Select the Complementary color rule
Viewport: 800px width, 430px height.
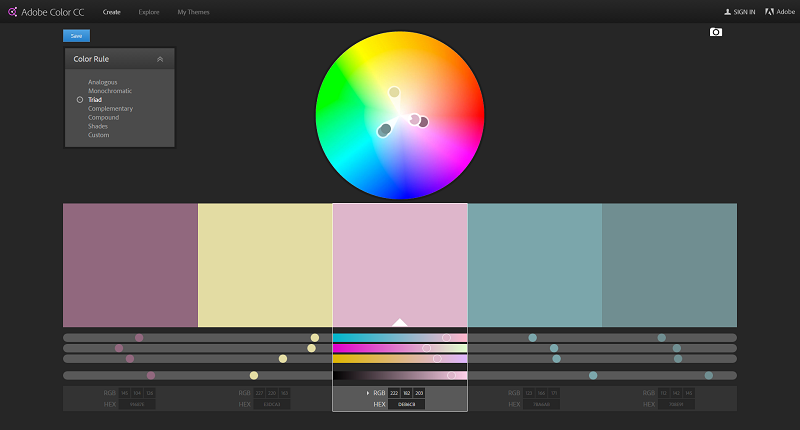[110, 108]
